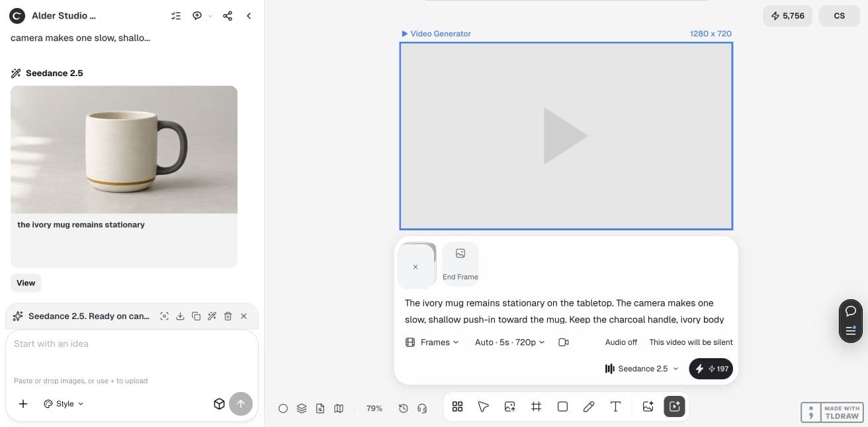Dismiss the Seedance 2.5 Ready bar

pos(243,316)
